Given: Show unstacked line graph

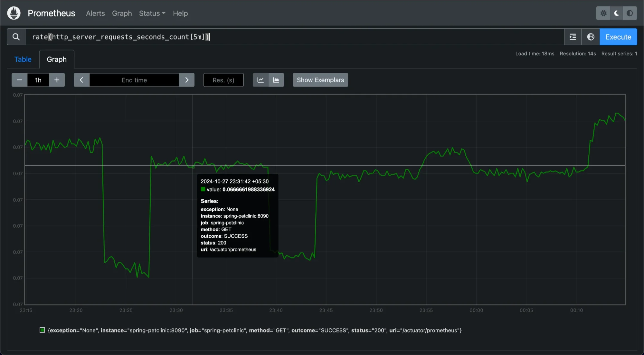Looking at the screenshot, I should (x=260, y=80).
